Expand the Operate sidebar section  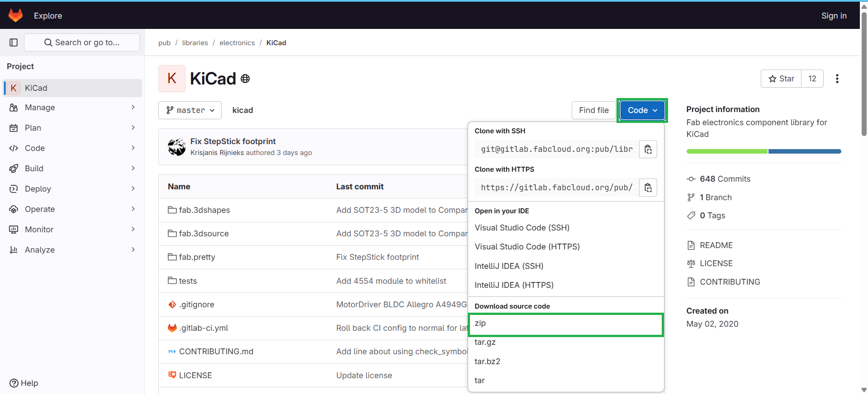pos(72,209)
